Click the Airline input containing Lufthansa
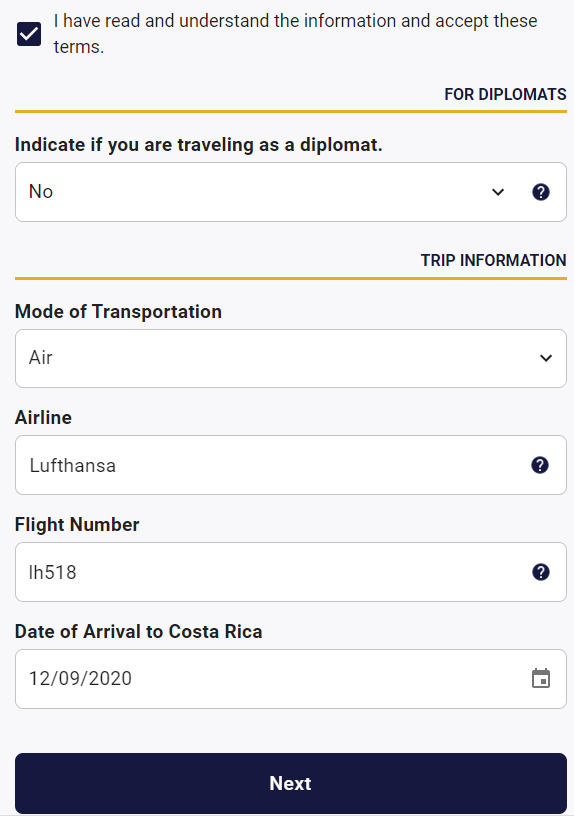Image resolution: width=574 pixels, height=818 pixels. (x=291, y=465)
